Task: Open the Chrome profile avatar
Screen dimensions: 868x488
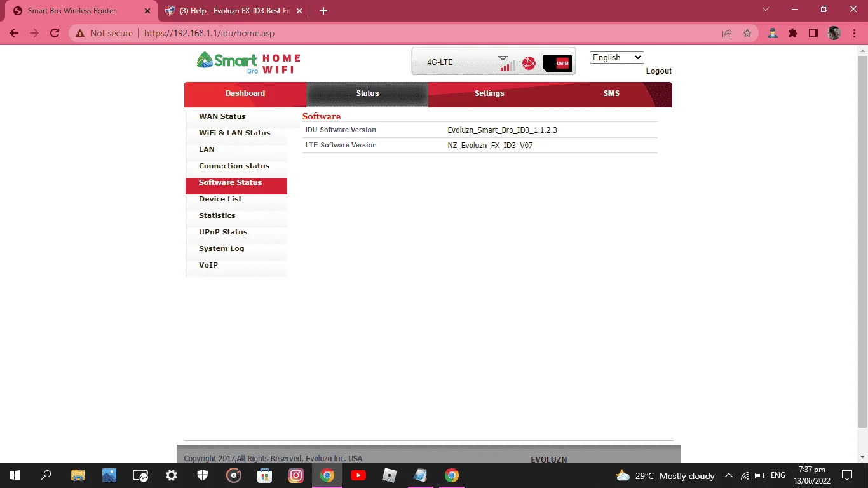Action: pyautogui.click(x=834, y=33)
